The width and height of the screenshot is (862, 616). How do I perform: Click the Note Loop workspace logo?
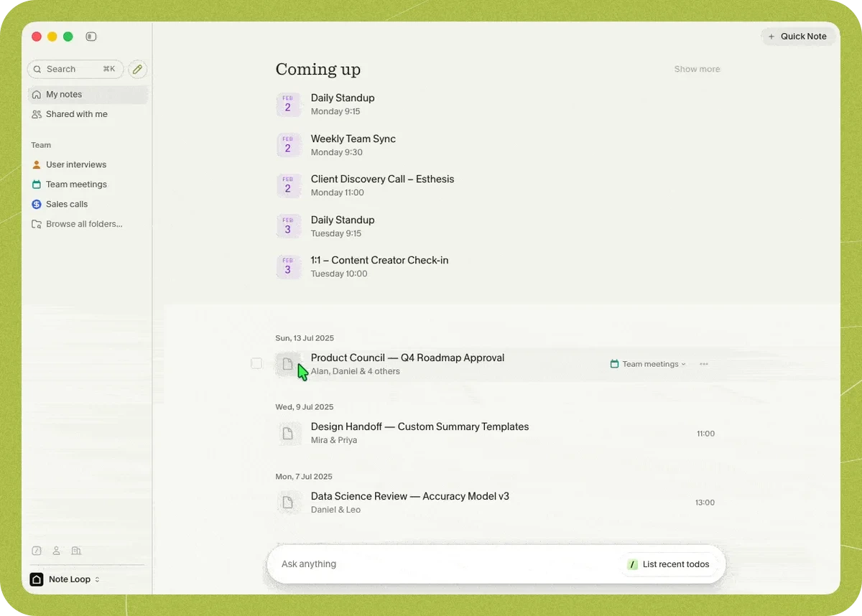pos(37,579)
